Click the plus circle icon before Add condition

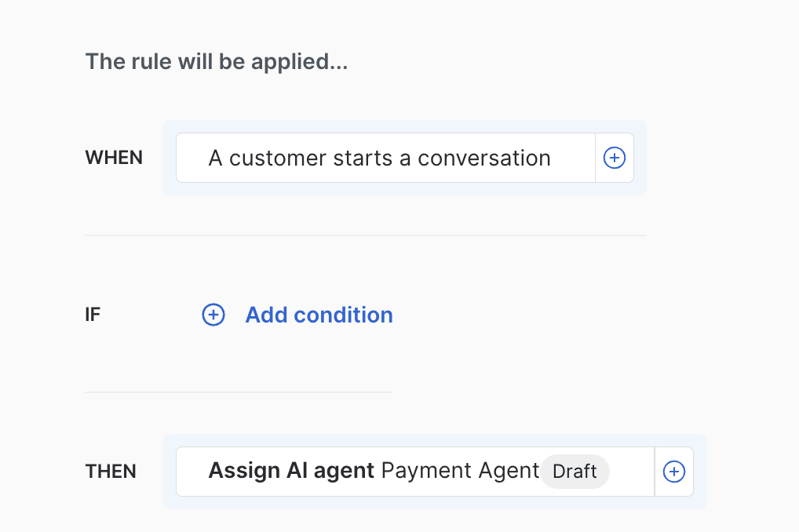pos(213,315)
